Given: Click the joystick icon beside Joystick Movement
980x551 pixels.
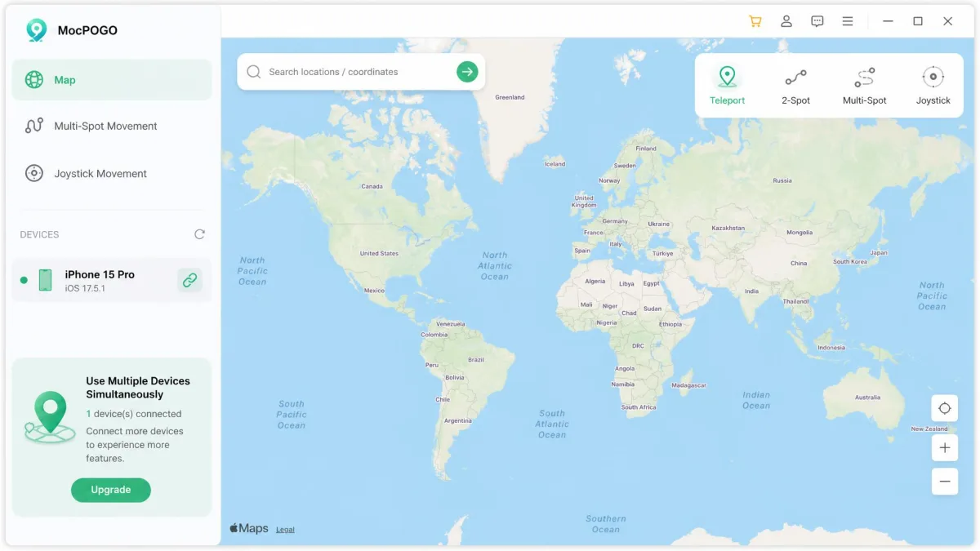Looking at the screenshot, I should [x=33, y=173].
